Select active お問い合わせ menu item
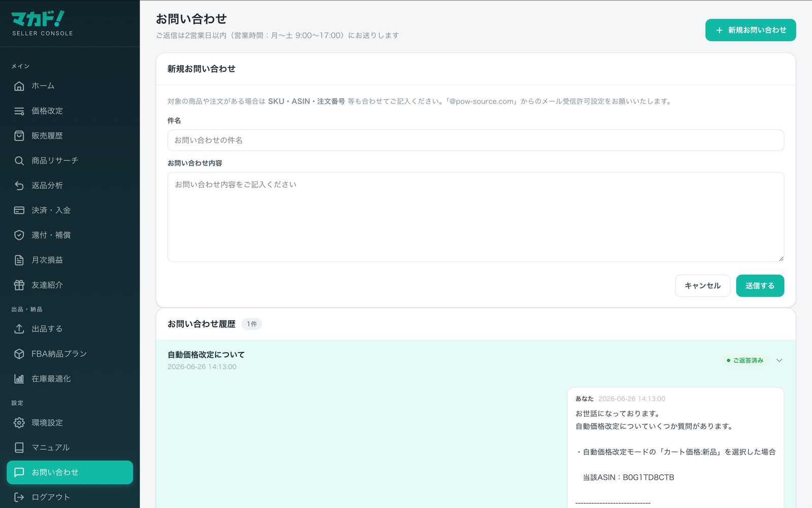This screenshot has height=508, width=812. pyautogui.click(x=70, y=472)
